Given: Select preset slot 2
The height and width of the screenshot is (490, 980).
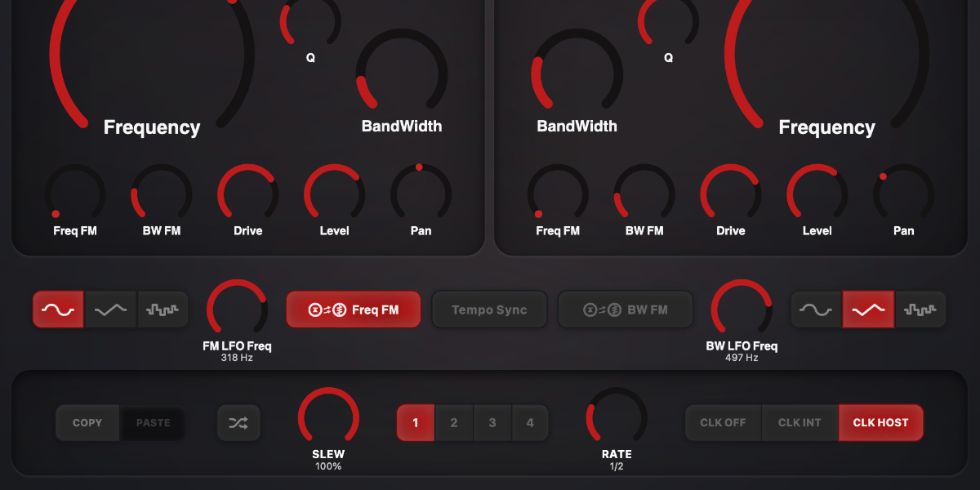Looking at the screenshot, I should pos(454,423).
